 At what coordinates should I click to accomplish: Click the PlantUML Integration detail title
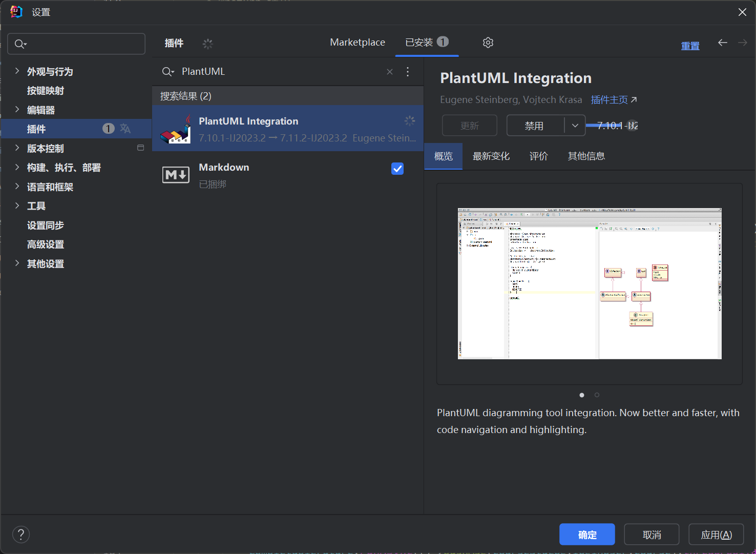click(516, 78)
